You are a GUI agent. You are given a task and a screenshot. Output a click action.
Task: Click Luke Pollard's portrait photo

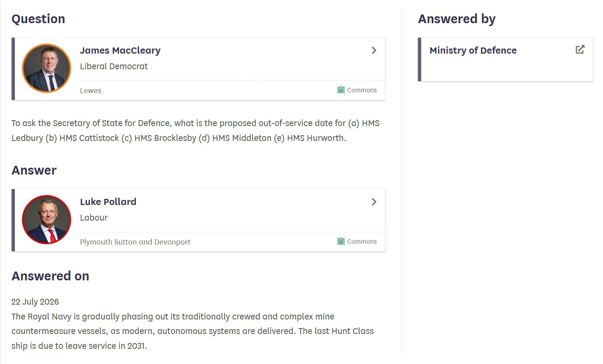(46, 220)
